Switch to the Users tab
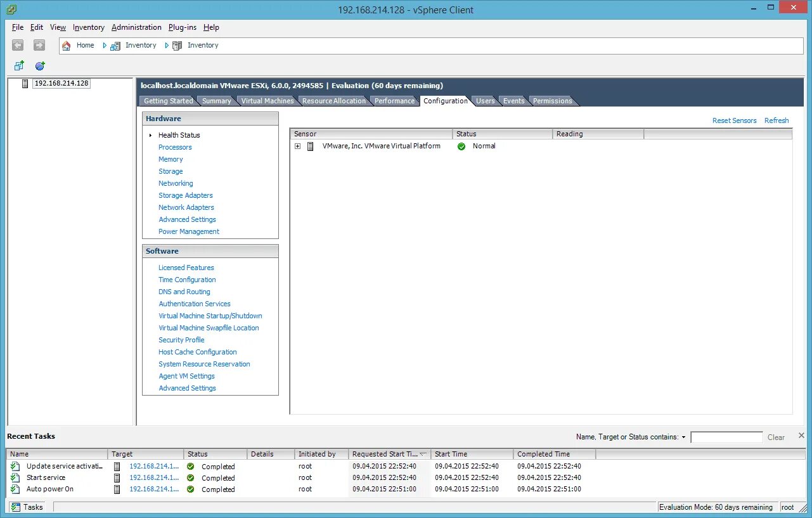 [485, 101]
